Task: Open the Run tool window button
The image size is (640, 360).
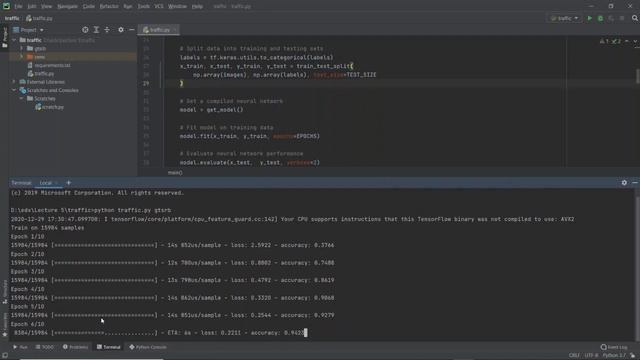Action: 20,347
